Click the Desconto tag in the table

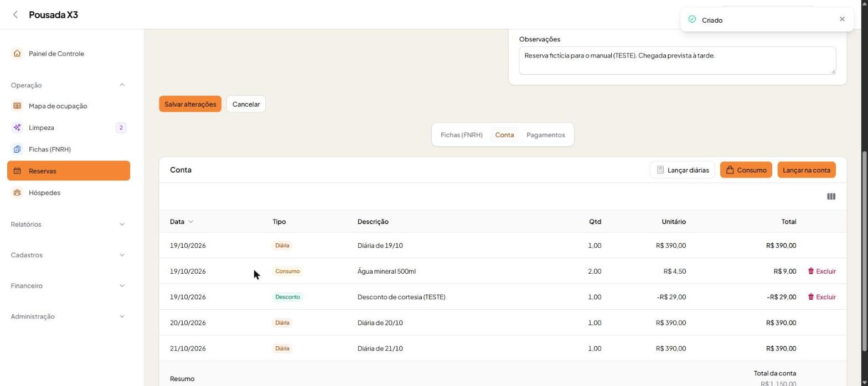click(288, 297)
